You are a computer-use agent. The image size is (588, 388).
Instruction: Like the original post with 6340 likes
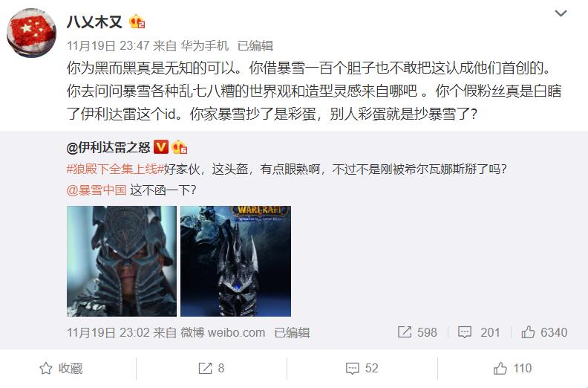tap(544, 332)
